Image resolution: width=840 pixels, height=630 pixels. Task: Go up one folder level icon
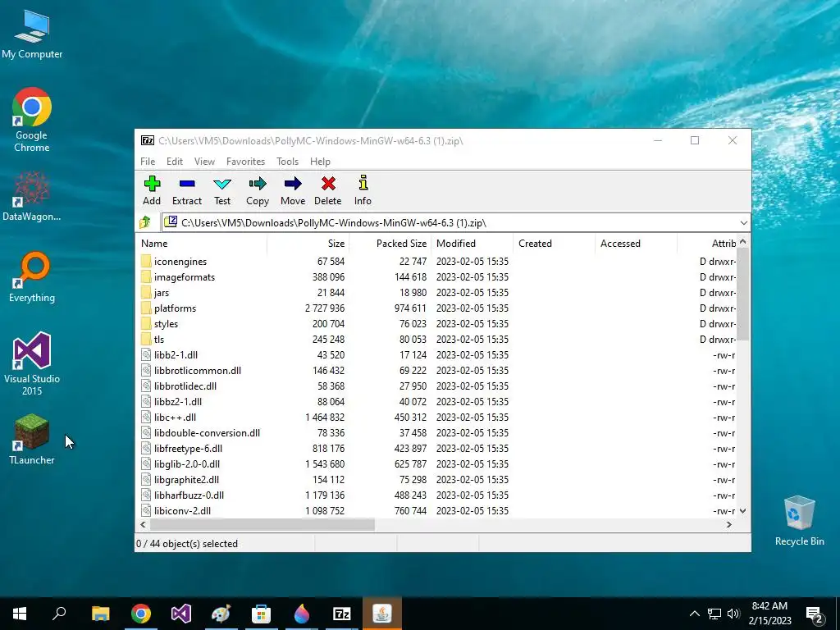tap(145, 222)
